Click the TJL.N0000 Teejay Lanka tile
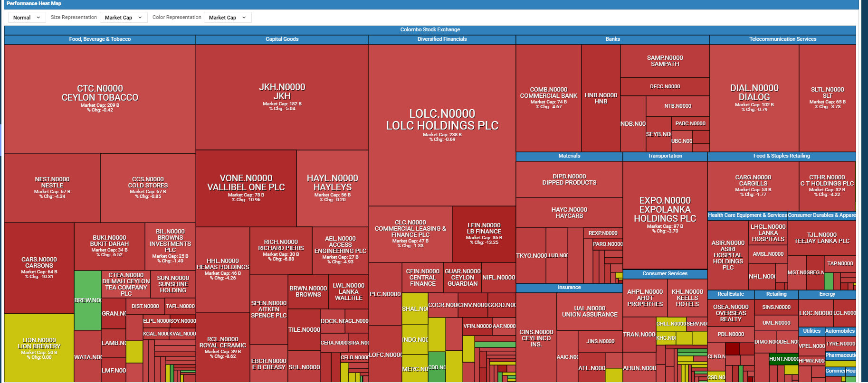The image size is (868, 383). pos(822,238)
